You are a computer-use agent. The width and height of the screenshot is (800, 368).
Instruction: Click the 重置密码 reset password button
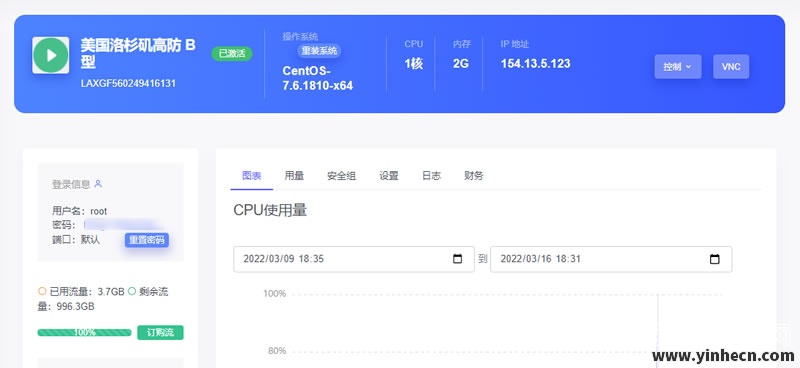pos(146,240)
